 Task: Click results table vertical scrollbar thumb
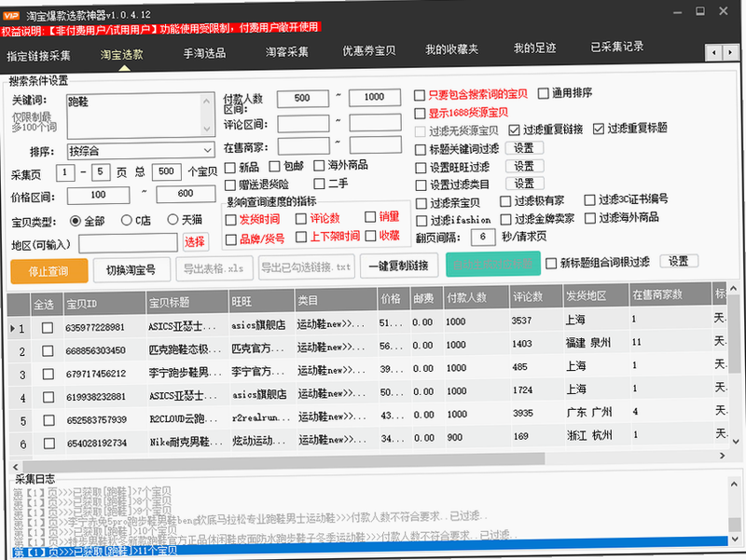click(x=735, y=333)
